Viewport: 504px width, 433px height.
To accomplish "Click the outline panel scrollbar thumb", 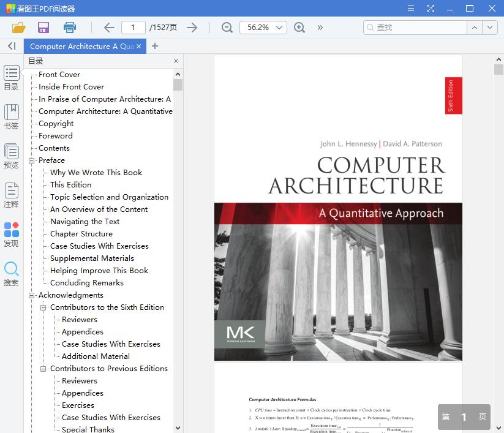I will coord(178,85).
